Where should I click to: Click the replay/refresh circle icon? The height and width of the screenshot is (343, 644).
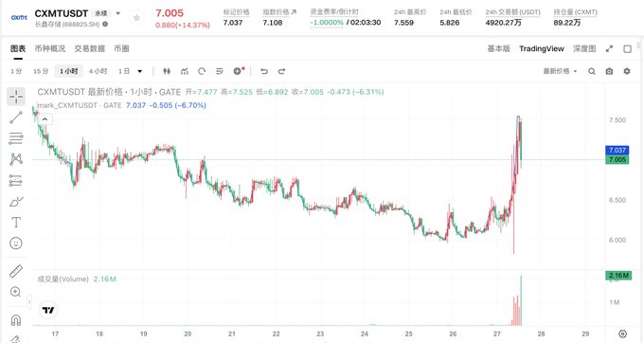pyautogui.click(x=202, y=71)
